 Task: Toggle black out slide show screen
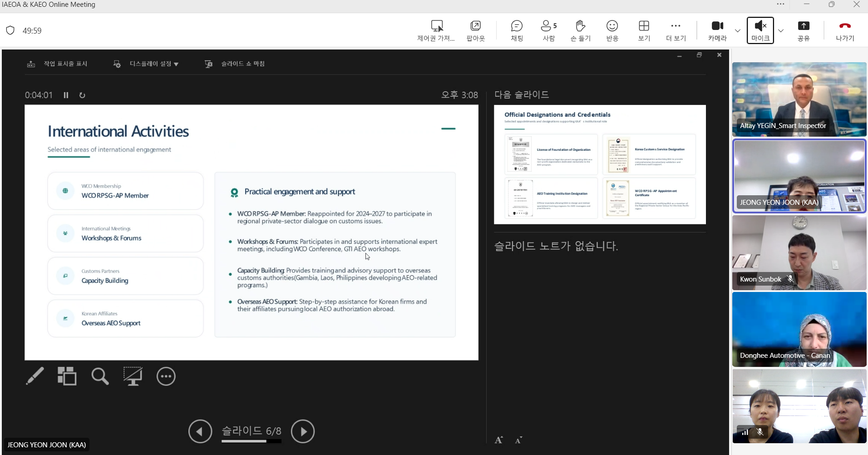click(133, 376)
